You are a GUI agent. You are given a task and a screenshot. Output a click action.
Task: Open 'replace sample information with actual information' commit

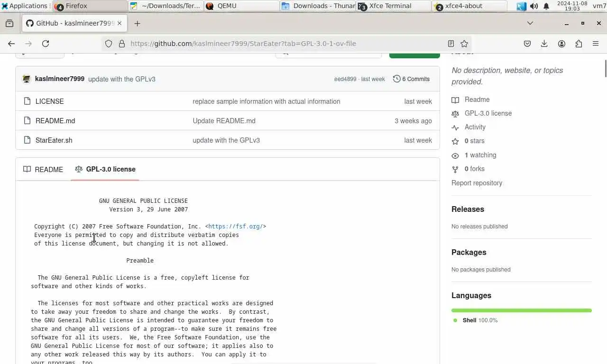pyautogui.click(x=267, y=101)
